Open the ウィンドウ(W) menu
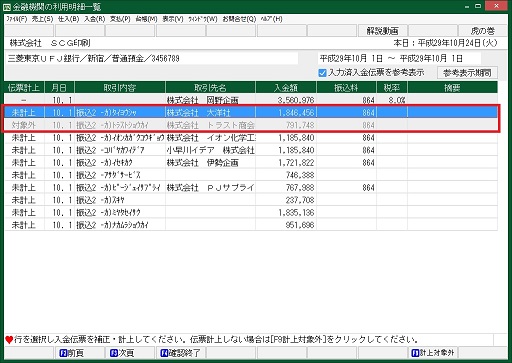The width and height of the screenshot is (512, 363). click(x=202, y=19)
